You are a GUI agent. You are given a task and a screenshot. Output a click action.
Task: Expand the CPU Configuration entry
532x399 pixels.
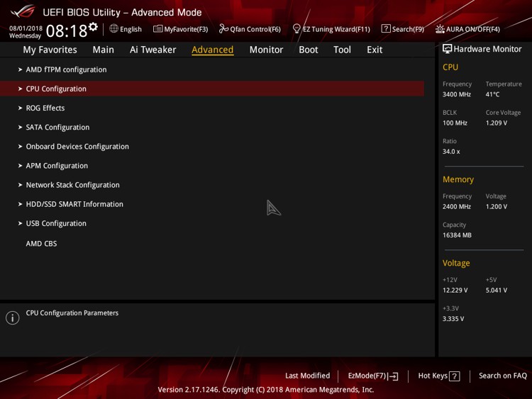56,89
